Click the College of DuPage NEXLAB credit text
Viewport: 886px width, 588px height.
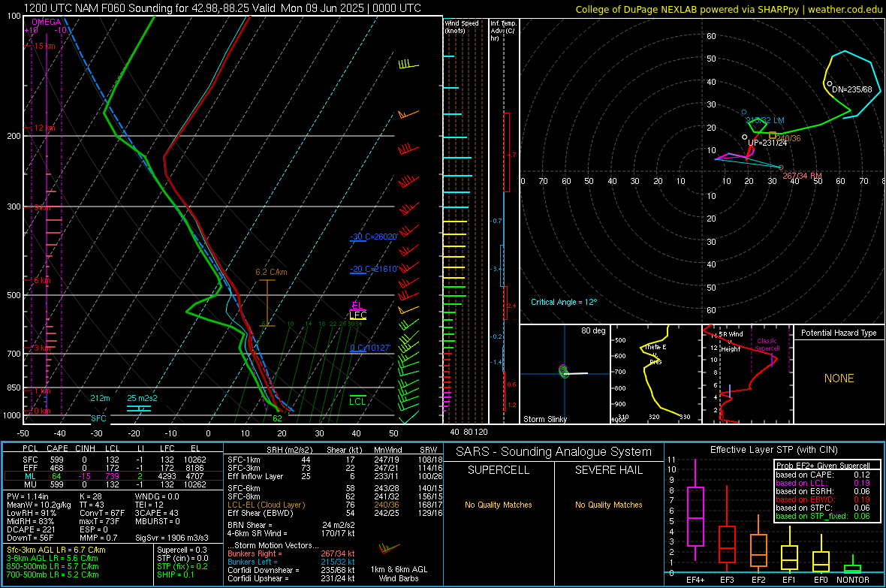click(x=728, y=9)
